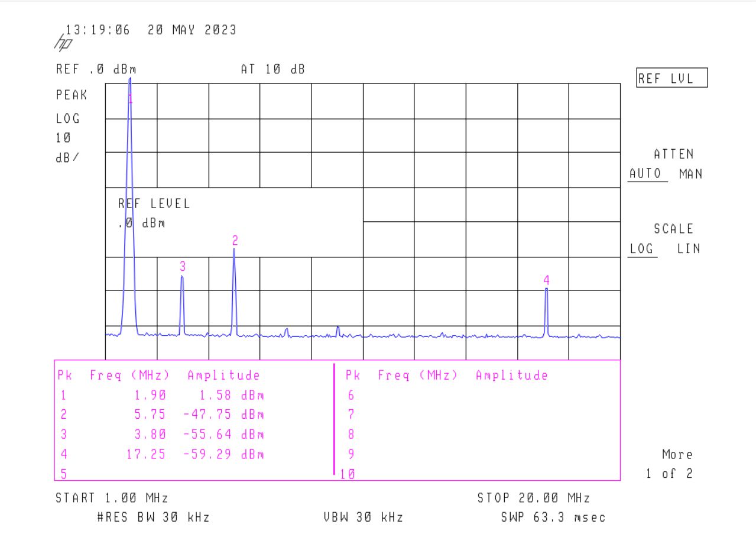This screenshot has height=556, width=756.
Task: Set attenuation to AUTO
Action: click(x=647, y=174)
